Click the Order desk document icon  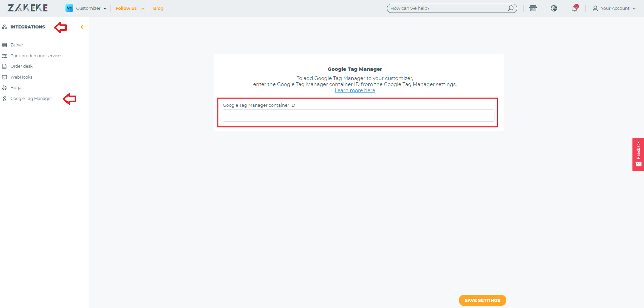coord(4,66)
